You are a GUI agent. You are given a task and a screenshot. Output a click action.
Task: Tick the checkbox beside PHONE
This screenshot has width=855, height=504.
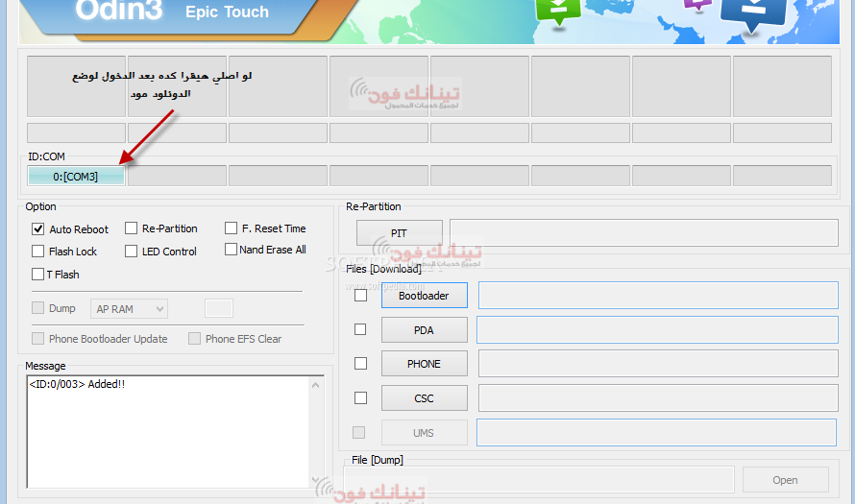(360, 363)
